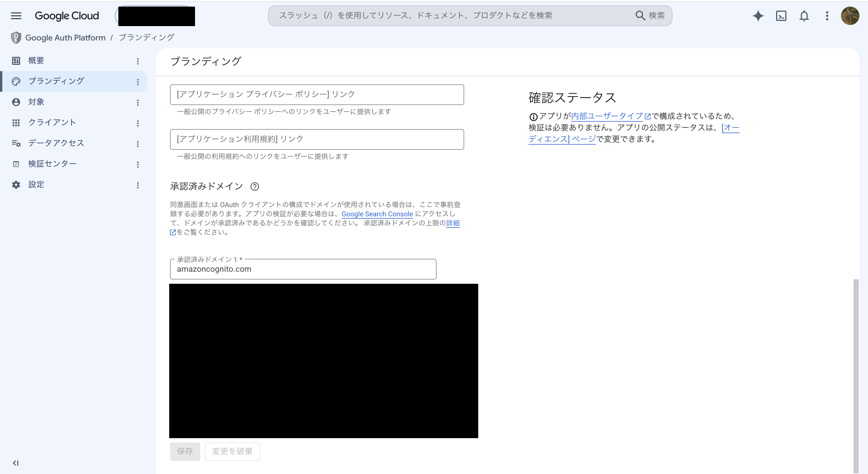Click the 検証センター checkbox icon

[x=16, y=164]
